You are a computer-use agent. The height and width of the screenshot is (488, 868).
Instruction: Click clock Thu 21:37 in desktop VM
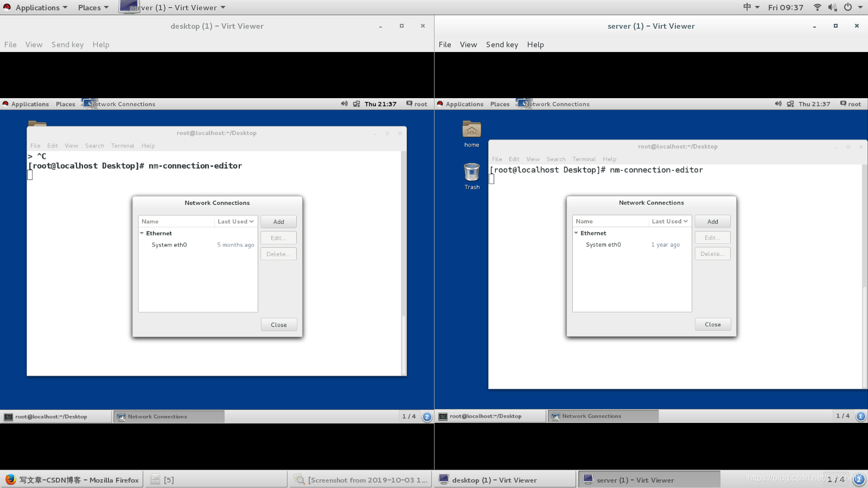pos(380,104)
